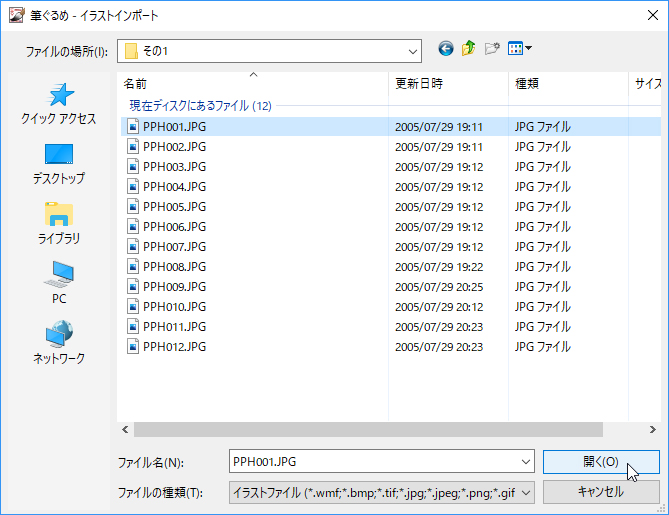
Task: Open the View menu icon dropdown
Action: 520,49
